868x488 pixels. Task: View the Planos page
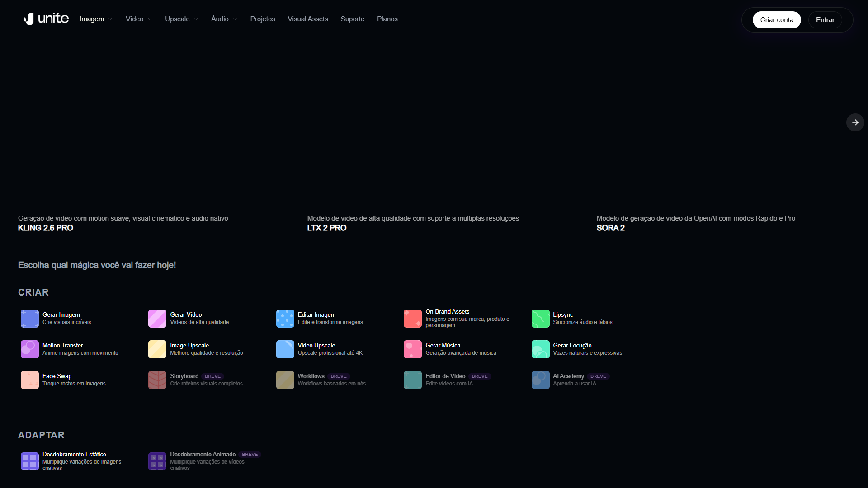pyautogui.click(x=387, y=19)
